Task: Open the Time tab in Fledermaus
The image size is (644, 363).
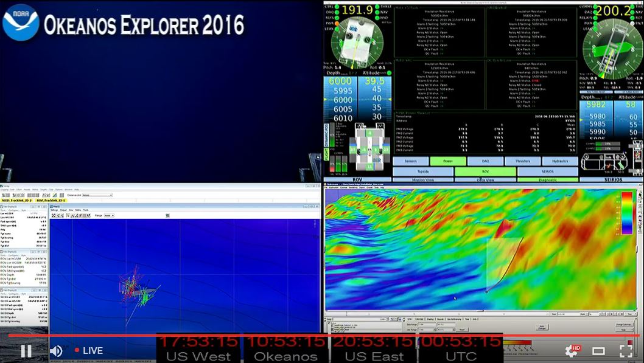Action: (467, 319)
